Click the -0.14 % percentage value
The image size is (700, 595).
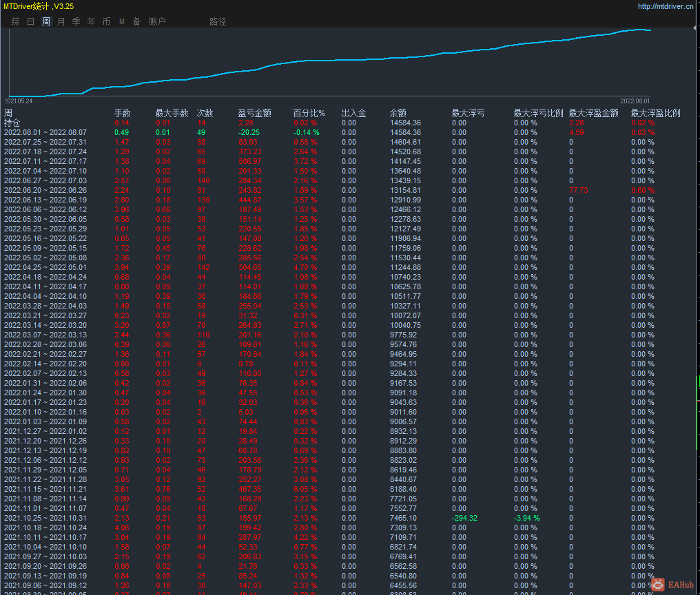tap(306, 133)
